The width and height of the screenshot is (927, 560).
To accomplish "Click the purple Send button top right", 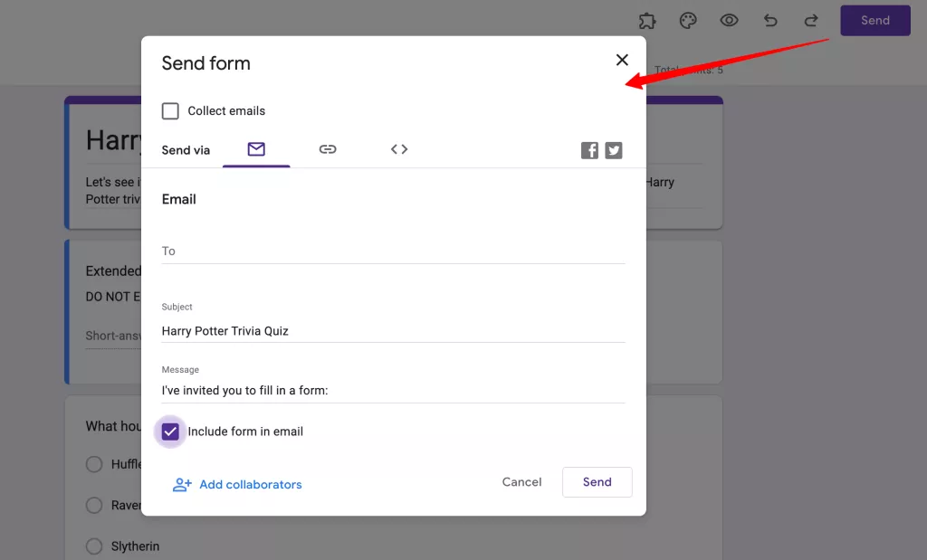I will [x=874, y=20].
